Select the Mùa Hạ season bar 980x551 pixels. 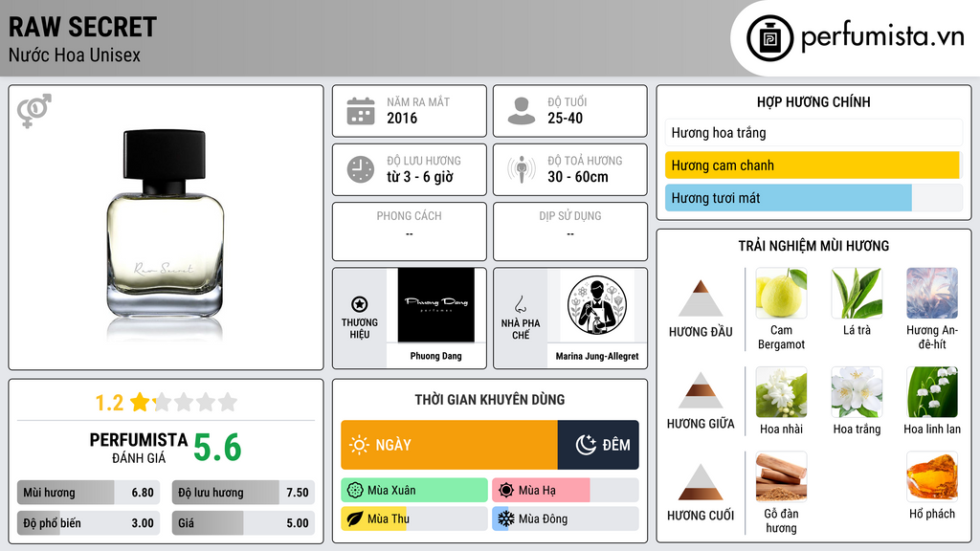(566, 491)
